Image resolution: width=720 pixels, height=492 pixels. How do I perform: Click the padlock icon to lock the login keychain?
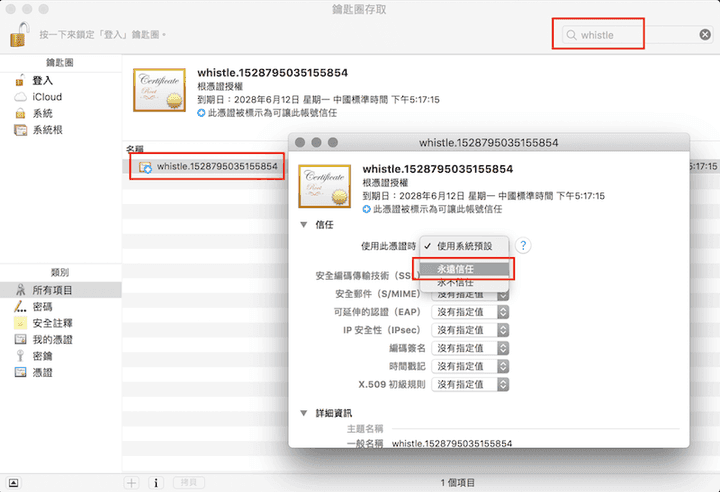coord(19,34)
